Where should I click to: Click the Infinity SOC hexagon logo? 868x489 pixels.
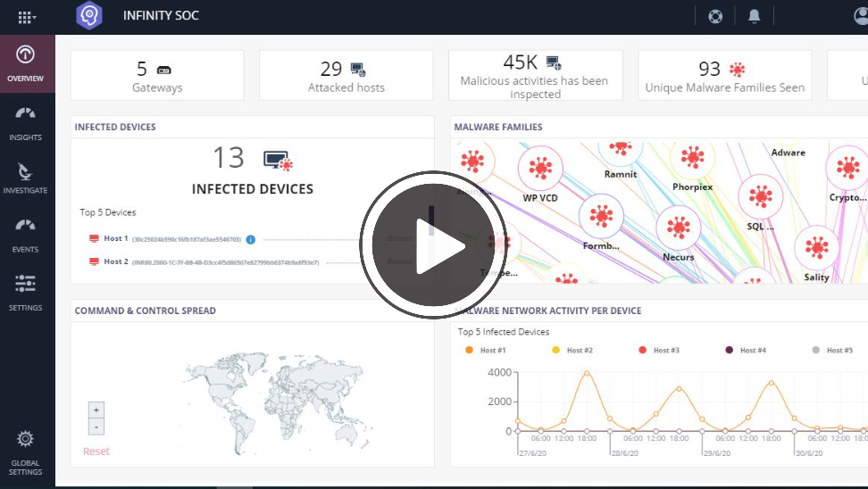(x=89, y=15)
